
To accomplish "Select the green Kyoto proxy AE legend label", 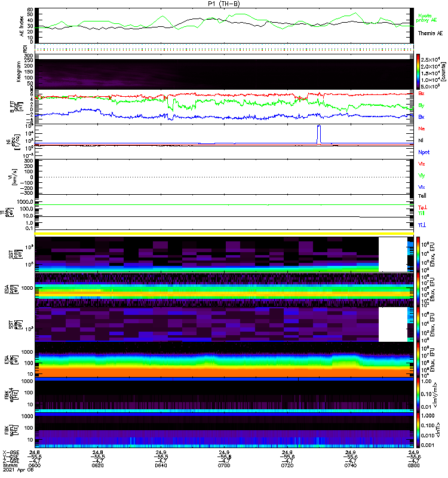I will pyautogui.click(x=426, y=18).
